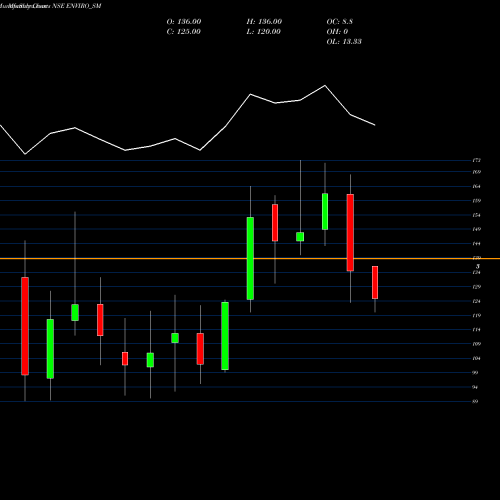Click the 173 price axis label
The width and height of the screenshot is (500, 500).
click(477, 161)
